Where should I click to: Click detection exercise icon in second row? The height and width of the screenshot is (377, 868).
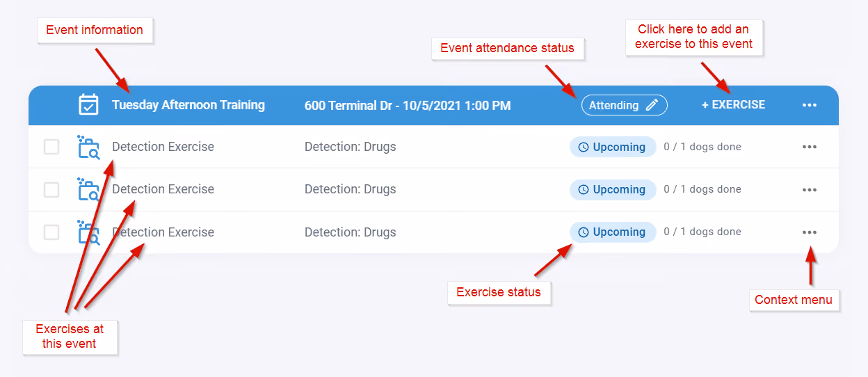point(88,189)
